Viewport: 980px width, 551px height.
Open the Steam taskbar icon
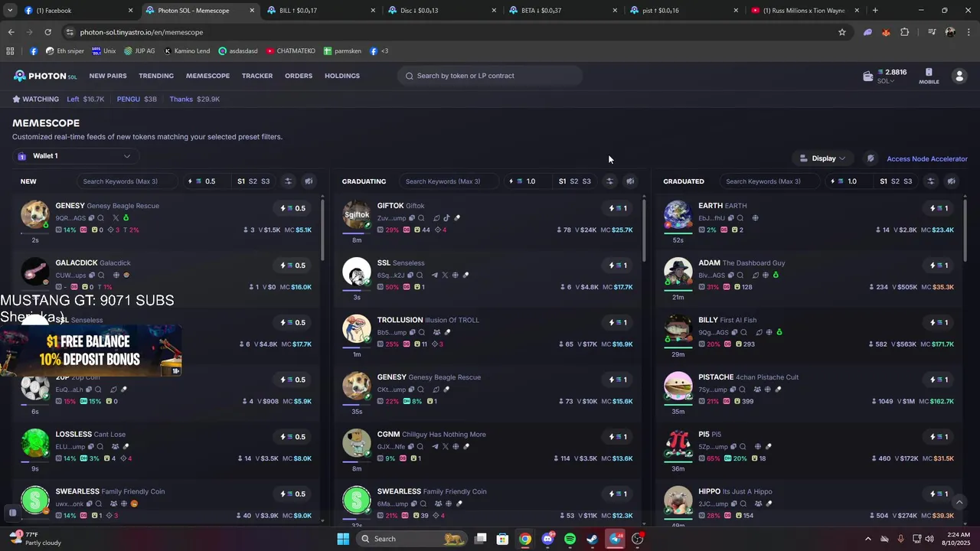click(592, 539)
